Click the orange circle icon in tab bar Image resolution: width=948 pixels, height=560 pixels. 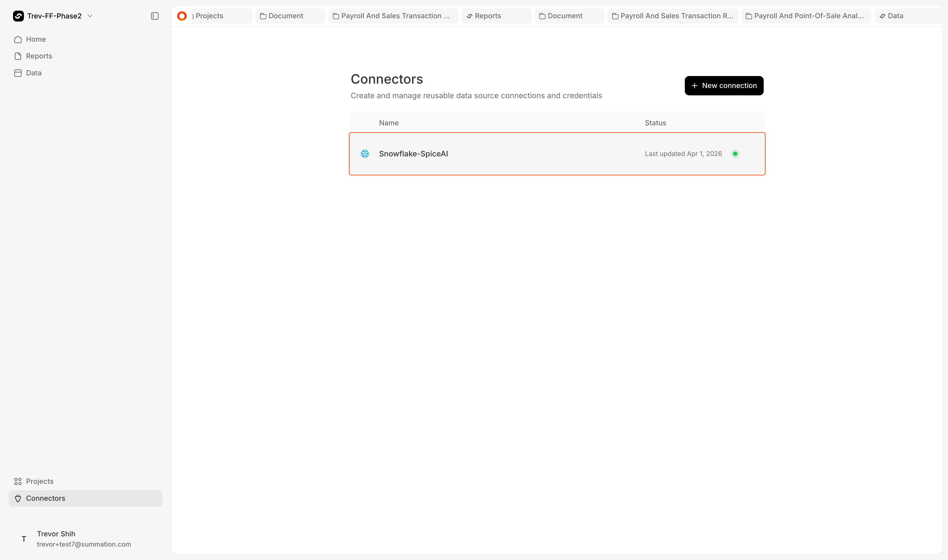point(182,16)
